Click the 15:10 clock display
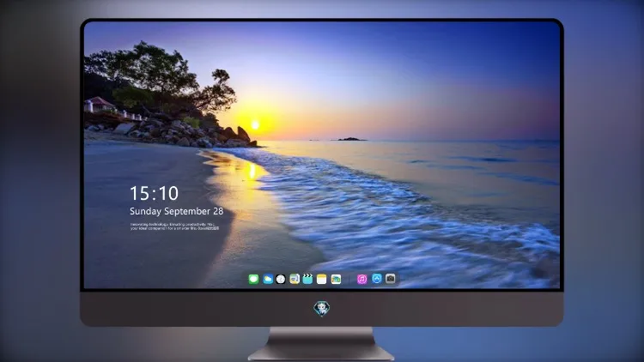The height and width of the screenshot is (362, 644). (x=154, y=193)
